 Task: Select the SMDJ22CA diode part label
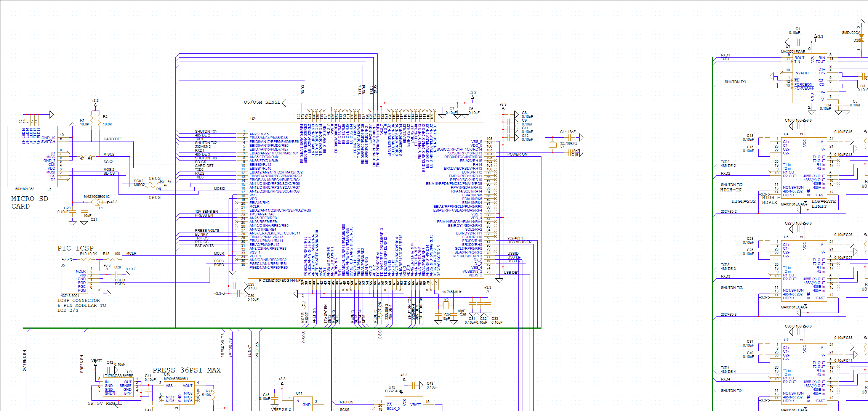coord(851,33)
